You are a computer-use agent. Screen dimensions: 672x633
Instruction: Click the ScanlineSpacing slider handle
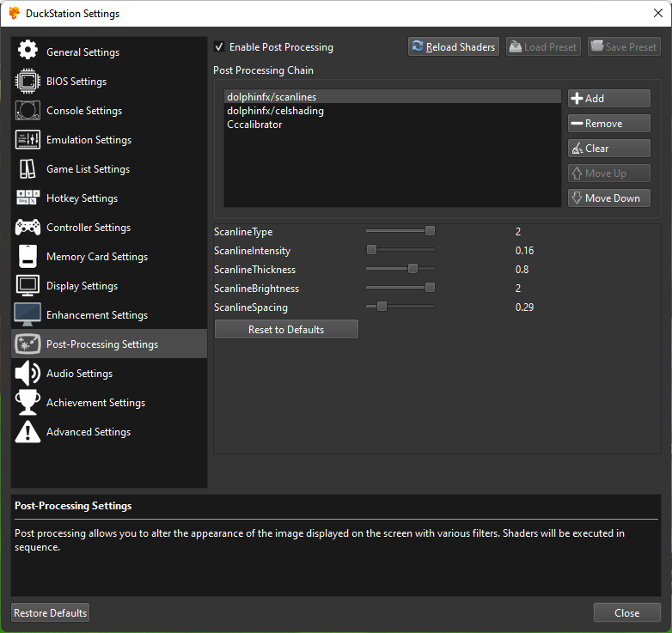pyautogui.click(x=382, y=307)
